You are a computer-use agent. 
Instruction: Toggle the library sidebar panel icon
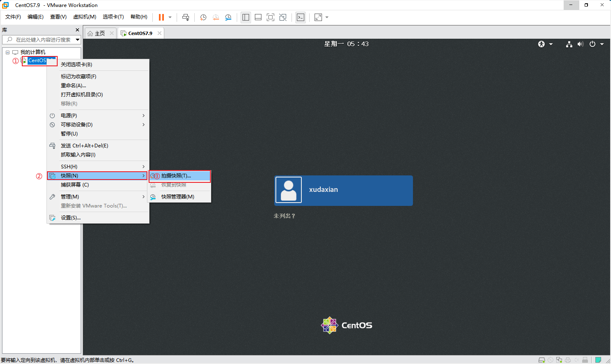click(246, 17)
